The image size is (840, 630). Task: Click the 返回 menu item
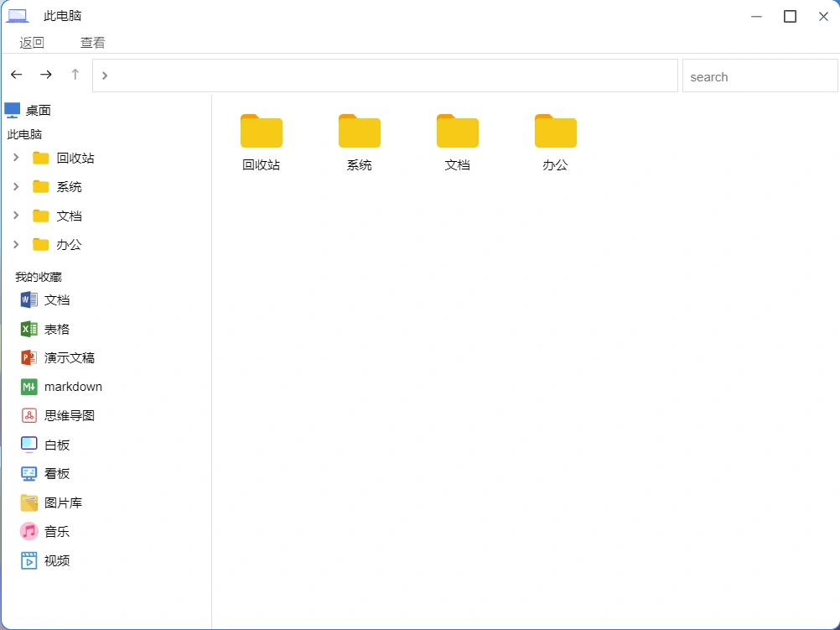(x=32, y=43)
